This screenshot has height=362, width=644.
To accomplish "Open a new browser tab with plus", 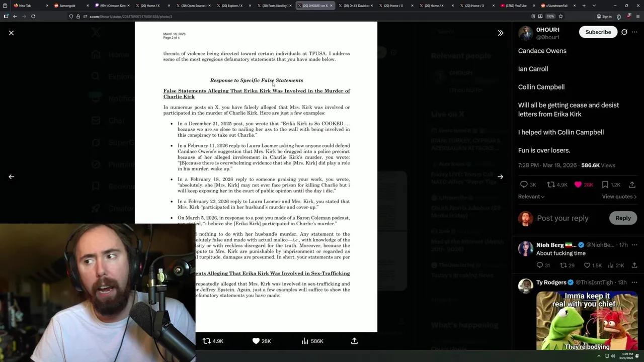I will pyautogui.click(x=584, y=6).
